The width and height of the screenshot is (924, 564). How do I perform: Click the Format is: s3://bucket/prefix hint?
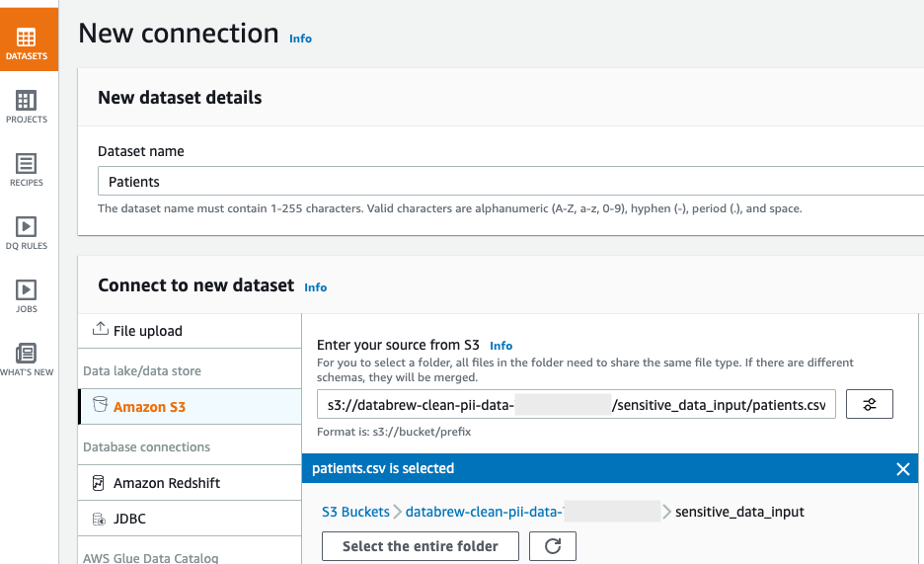[x=394, y=432]
